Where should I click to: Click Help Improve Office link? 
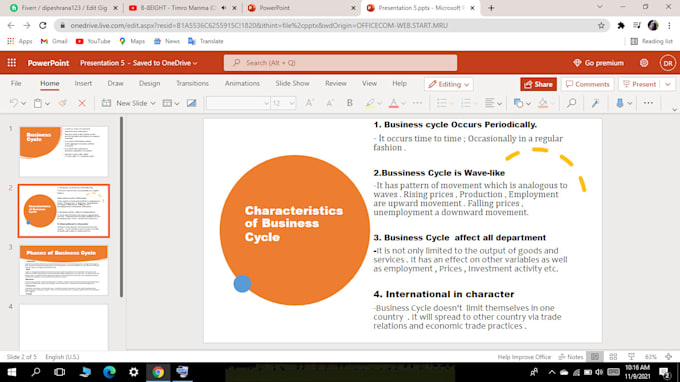point(524,357)
